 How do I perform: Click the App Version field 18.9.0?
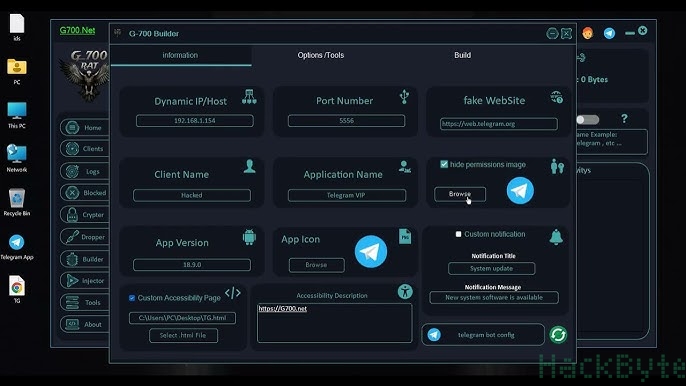coord(192,265)
